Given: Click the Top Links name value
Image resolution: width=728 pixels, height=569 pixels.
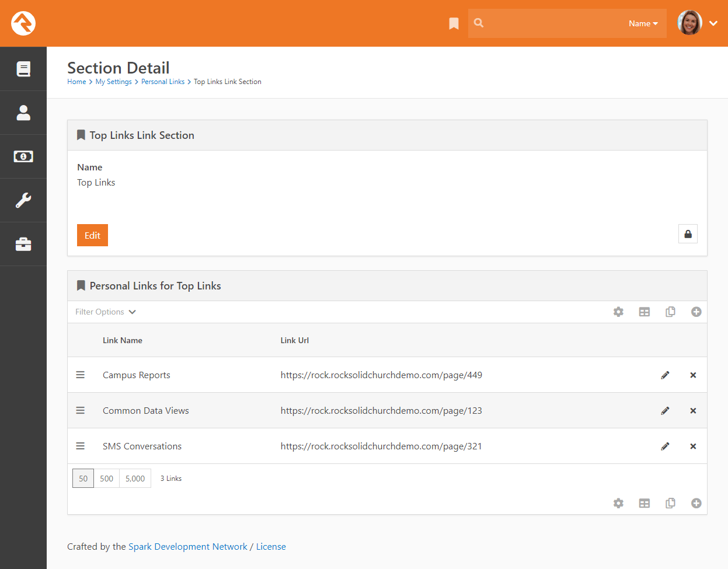Looking at the screenshot, I should click(96, 183).
